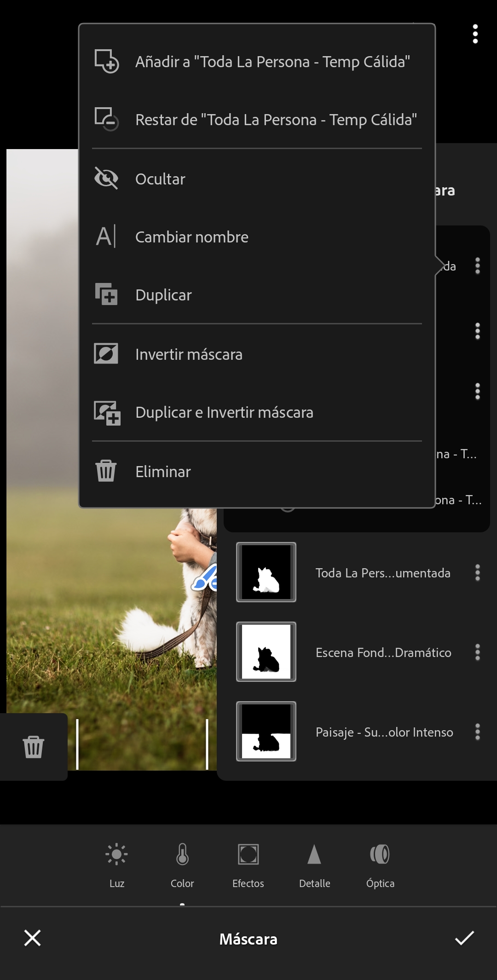The height and width of the screenshot is (980, 497).
Task: Open options for Paisaje - Su...olor Intenso mask
Action: click(478, 732)
